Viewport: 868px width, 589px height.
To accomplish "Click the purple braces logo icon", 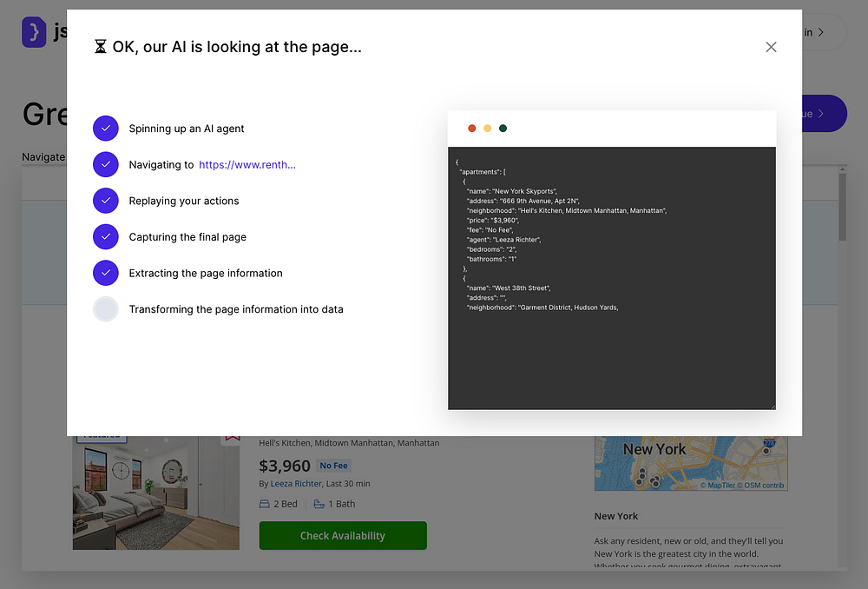I will [x=34, y=32].
